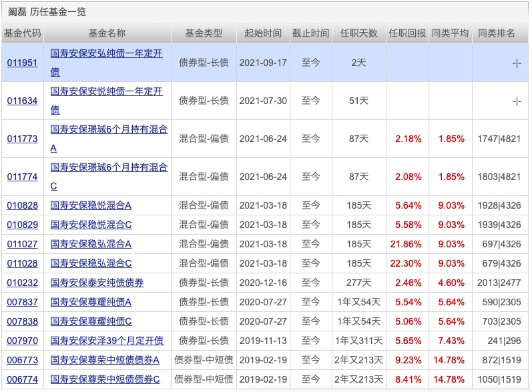Select the start date 2021-07-30
Screen dimensions: 532x392
(x=263, y=101)
